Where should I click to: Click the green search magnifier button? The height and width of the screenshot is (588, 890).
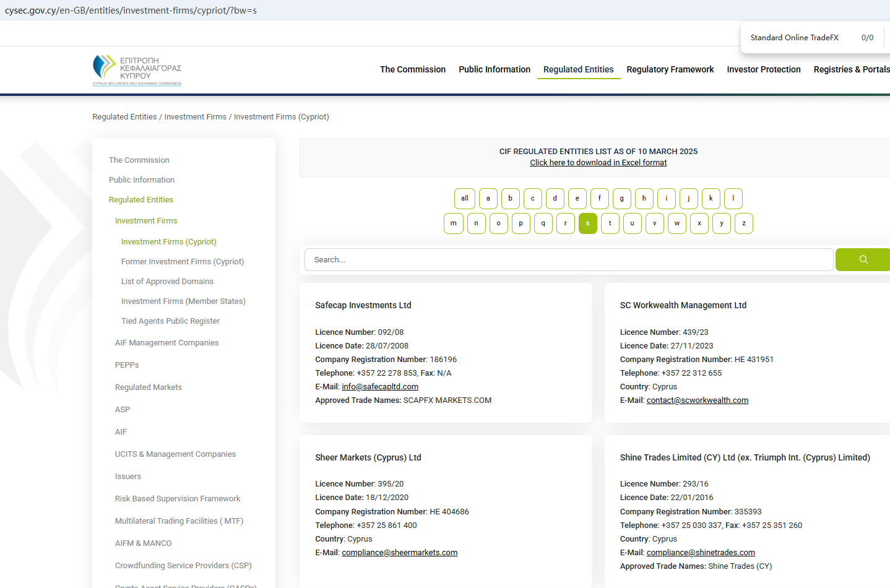[863, 260]
